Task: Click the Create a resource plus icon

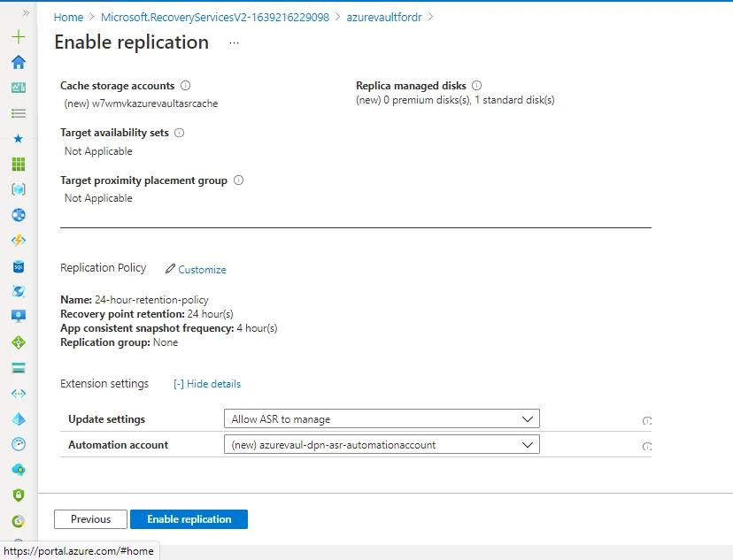Action: [17, 37]
